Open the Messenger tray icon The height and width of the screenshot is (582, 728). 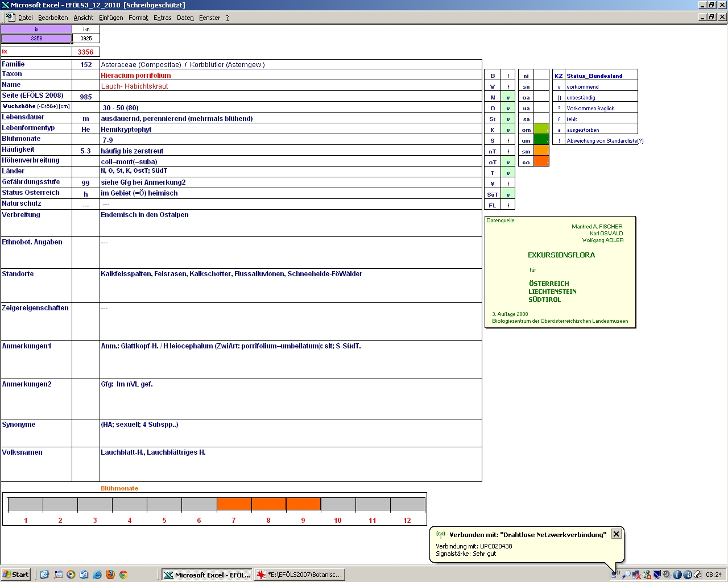pyautogui.click(x=647, y=575)
